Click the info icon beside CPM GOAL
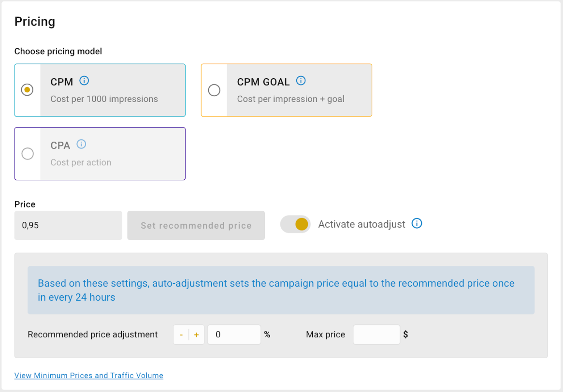This screenshot has height=392, width=563. coord(301,81)
